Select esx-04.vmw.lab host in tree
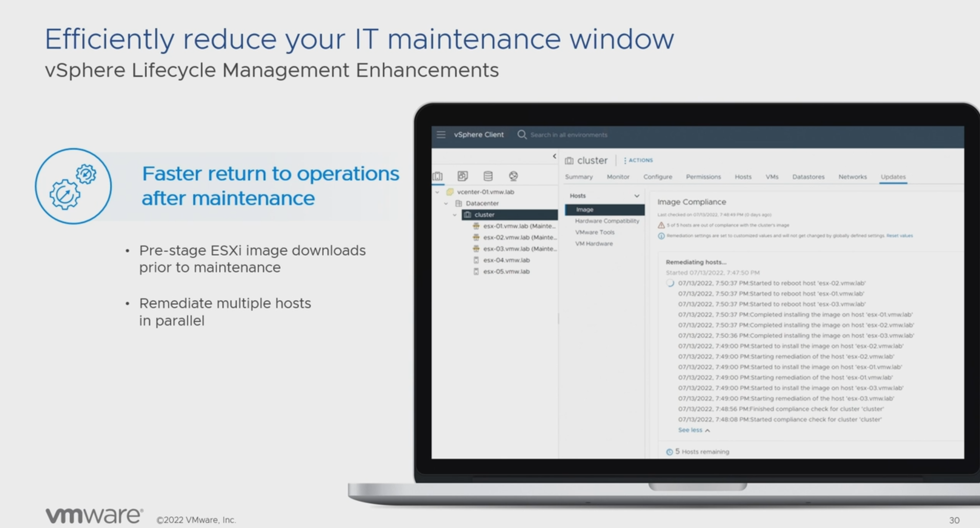Image resolution: width=980 pixels, height=528 pixels. 506,260
